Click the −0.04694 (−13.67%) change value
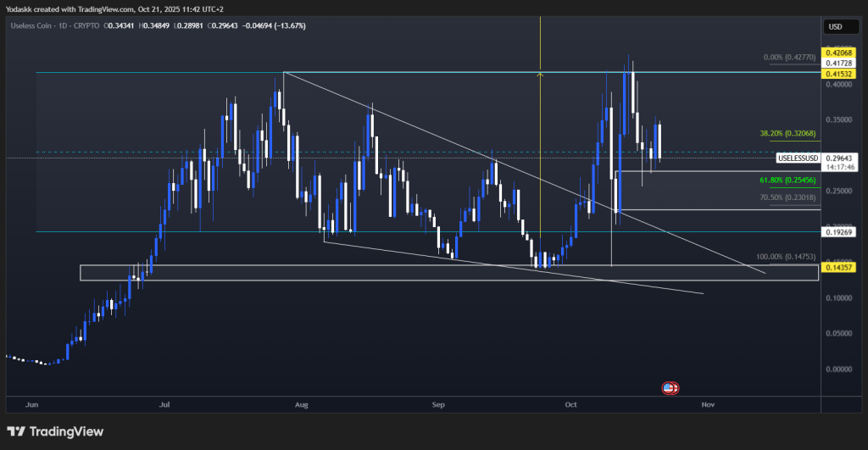 (x=274, y=26)
